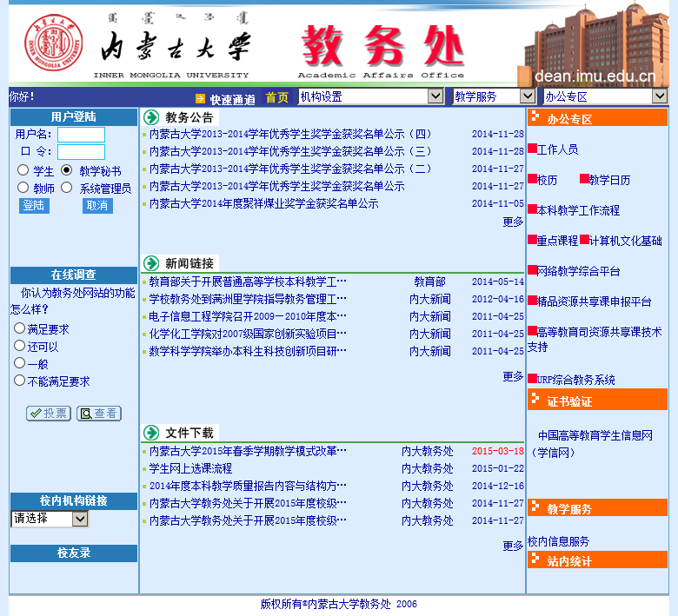Click the 登陆 login button
The image size is (678, 616).
(34, 205)
